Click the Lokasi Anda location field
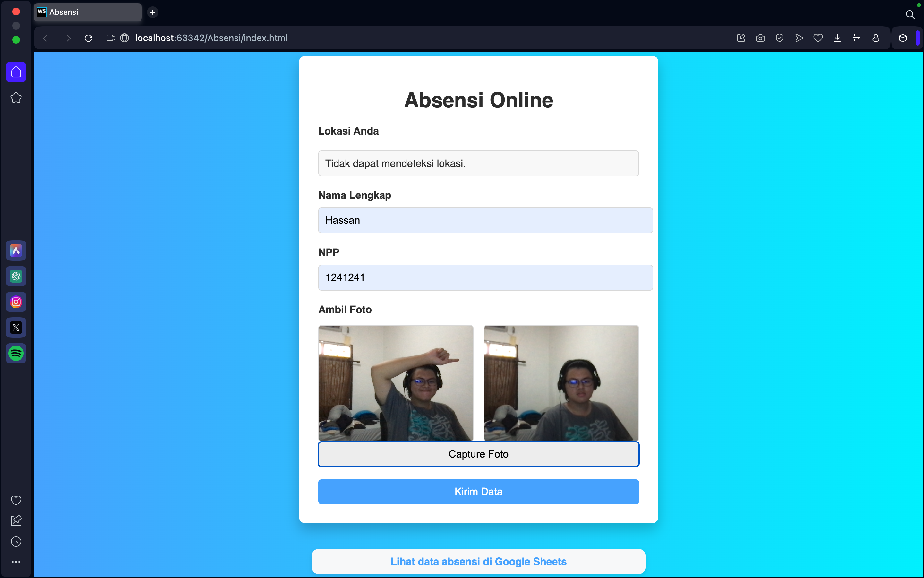Viewport: 924px width, 578px height. [478, 163]
